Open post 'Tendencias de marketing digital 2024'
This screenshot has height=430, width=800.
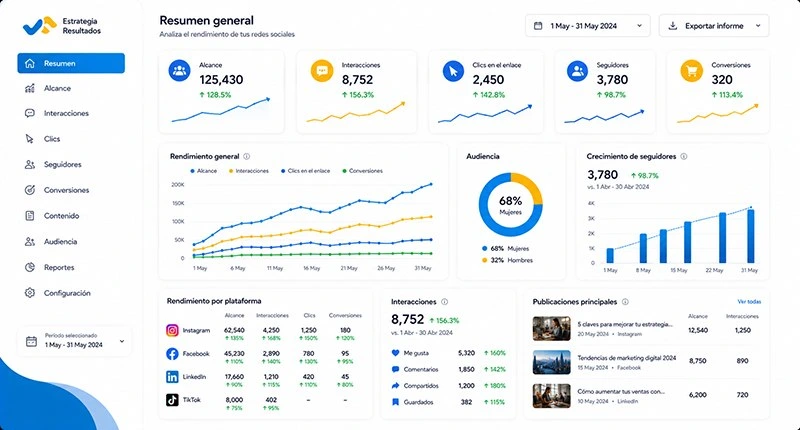(627, 358)
